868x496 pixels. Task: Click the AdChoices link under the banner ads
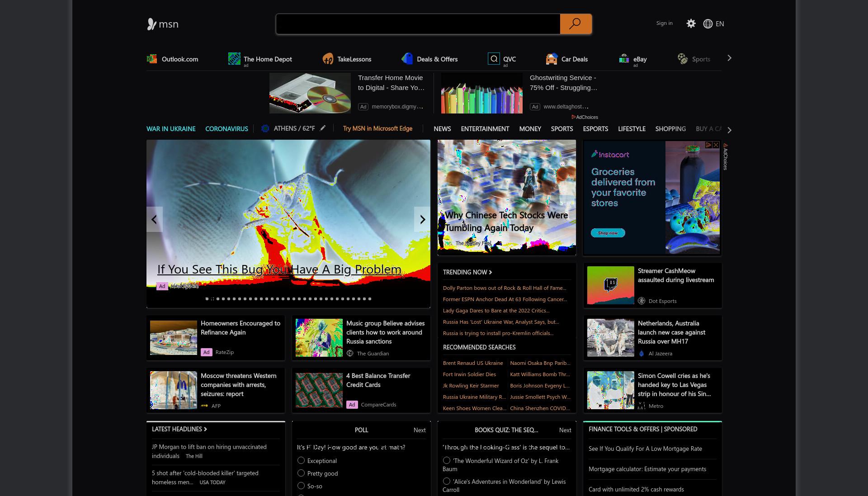pyautogui.click(x=585, y=117)
